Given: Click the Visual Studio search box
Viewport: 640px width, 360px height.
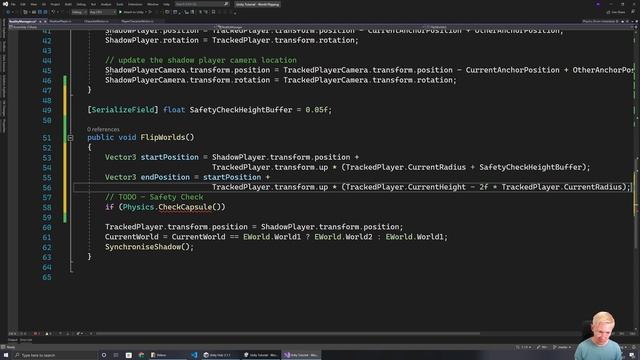Looking at the screenshot, I should click(202, 4).
